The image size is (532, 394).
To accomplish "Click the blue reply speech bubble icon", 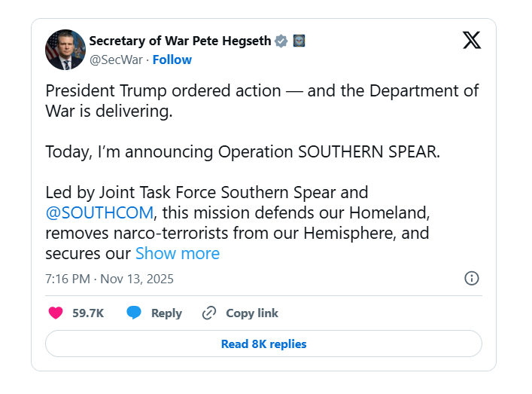I will point(134,313).
